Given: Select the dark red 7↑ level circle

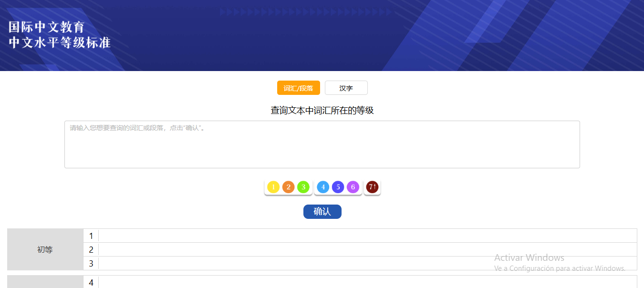Looking at the screenshot, I should [x=372, y=187].
